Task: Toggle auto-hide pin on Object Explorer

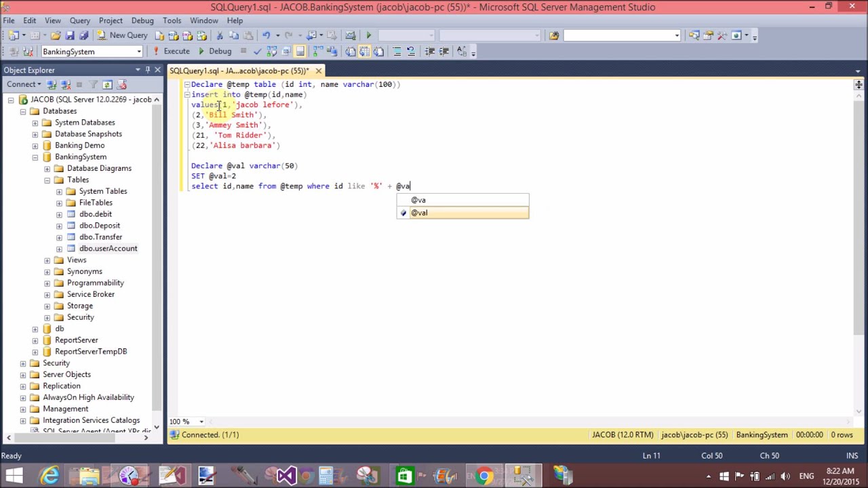Action: (x=148, y=70)
